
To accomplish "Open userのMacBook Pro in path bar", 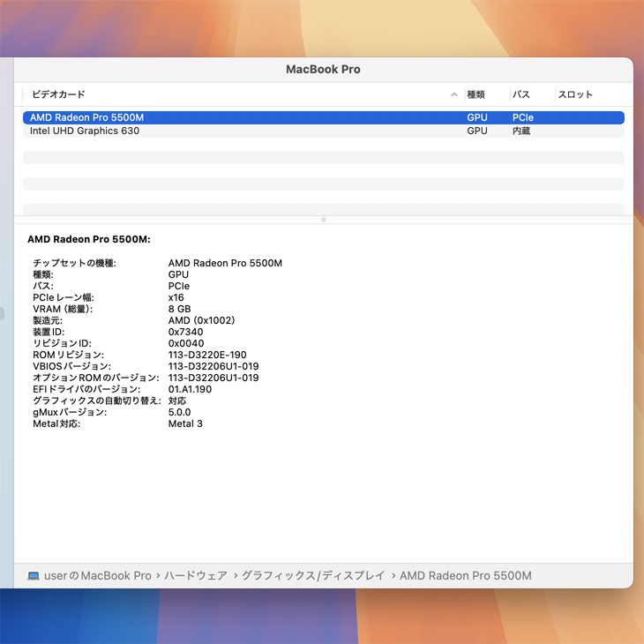I will click(x=98, y=576).
